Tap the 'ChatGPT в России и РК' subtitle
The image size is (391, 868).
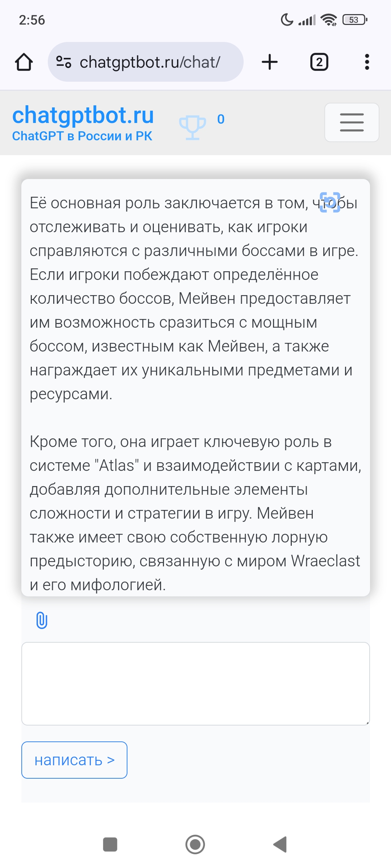point(82,136)
